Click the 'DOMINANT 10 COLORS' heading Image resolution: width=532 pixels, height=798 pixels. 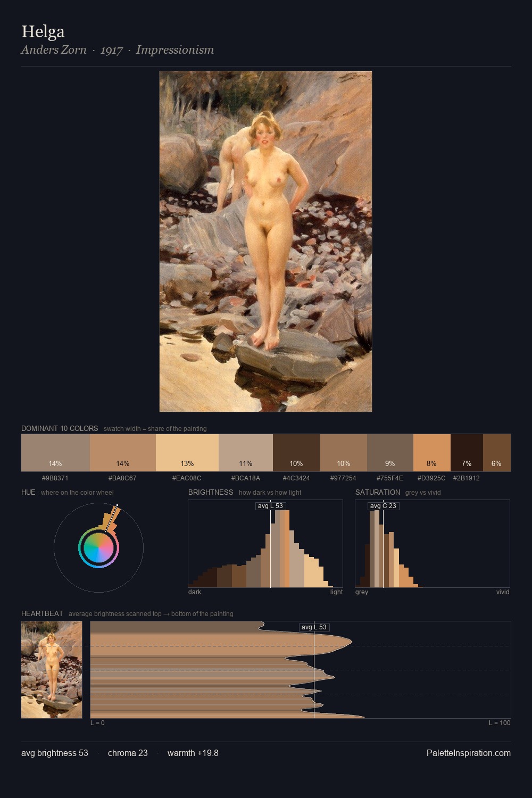[60, 428]
